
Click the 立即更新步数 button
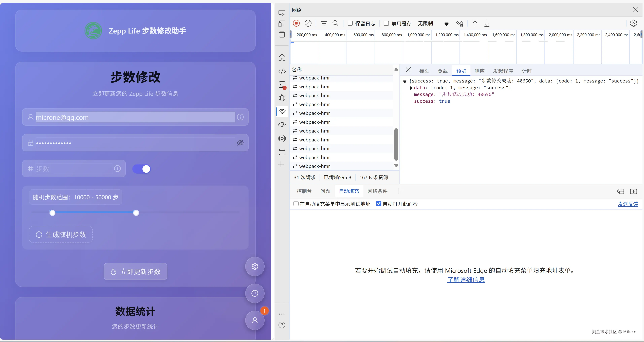tap(135, 272)
